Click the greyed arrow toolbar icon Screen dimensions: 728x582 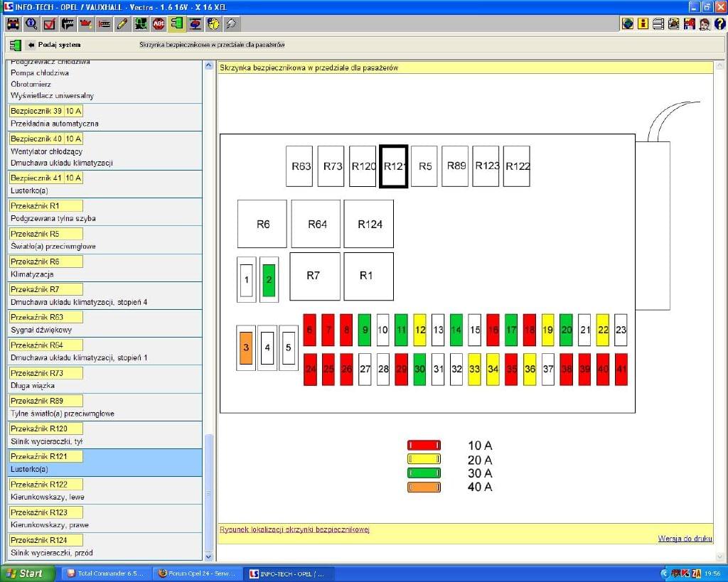231,23
